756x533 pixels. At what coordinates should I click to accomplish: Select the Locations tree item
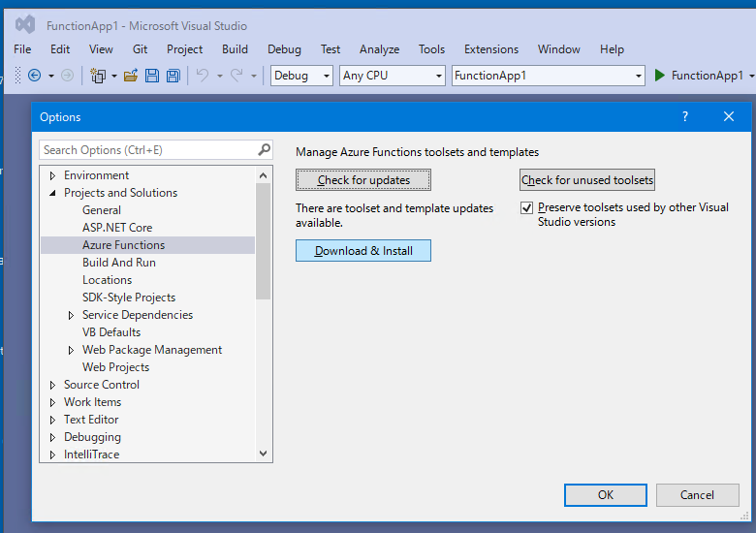[107, 280]
